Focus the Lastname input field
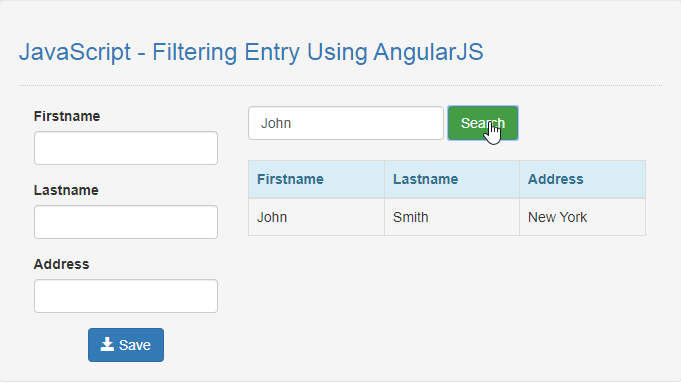 (126, 222)
